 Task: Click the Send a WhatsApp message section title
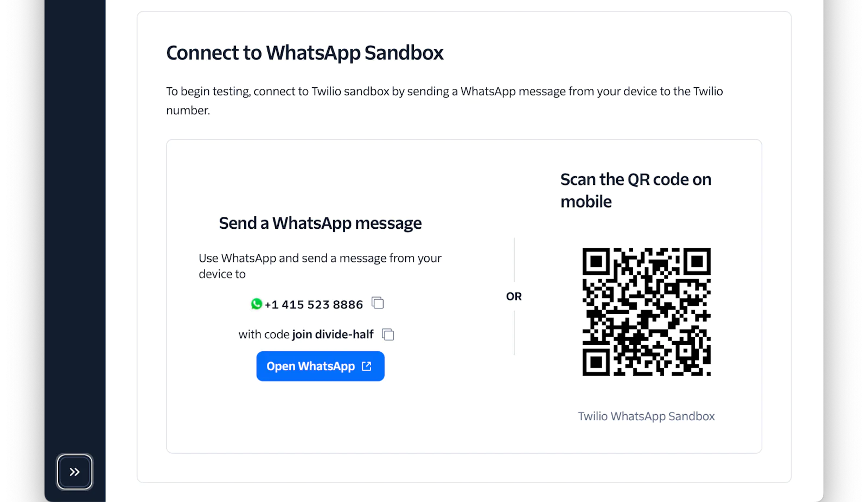point(320,223)
